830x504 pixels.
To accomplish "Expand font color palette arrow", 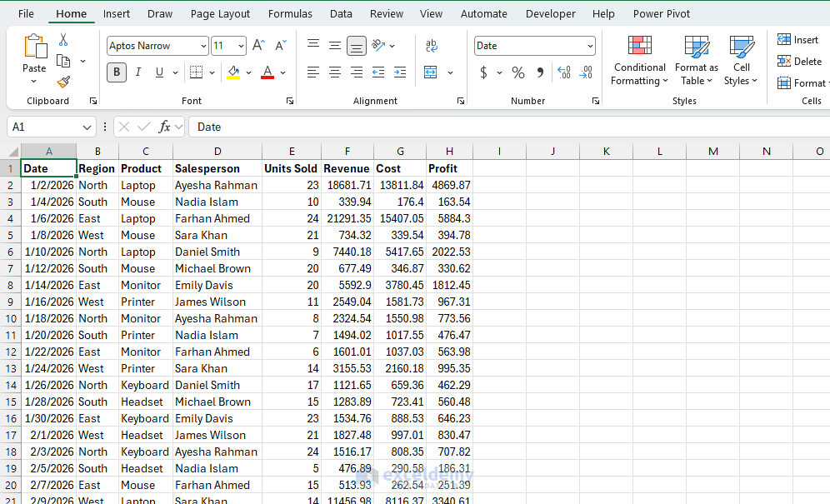I will click(x=283, y=72).
